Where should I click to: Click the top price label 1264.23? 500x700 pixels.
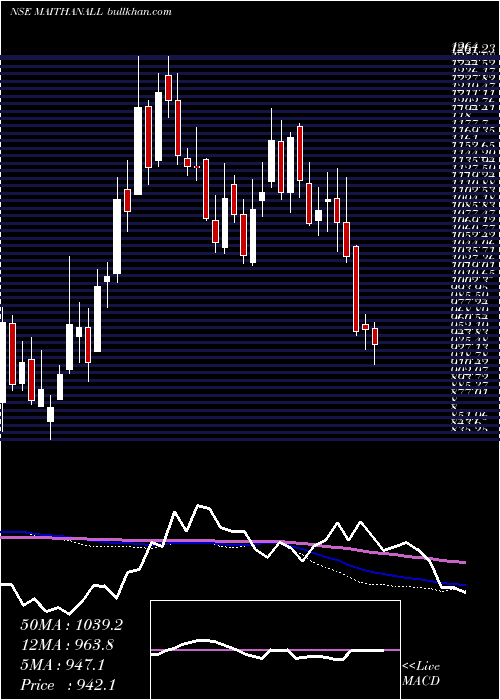point(472,48)
